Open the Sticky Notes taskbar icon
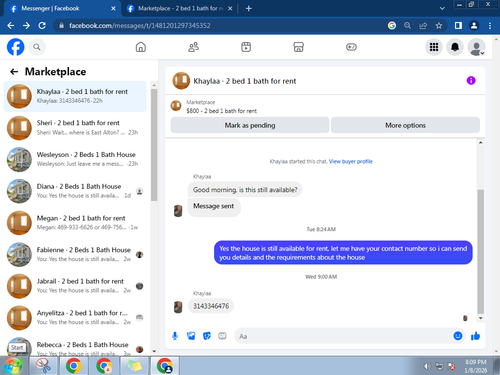This screenshot has height=375, width=500. coord(135,366)
